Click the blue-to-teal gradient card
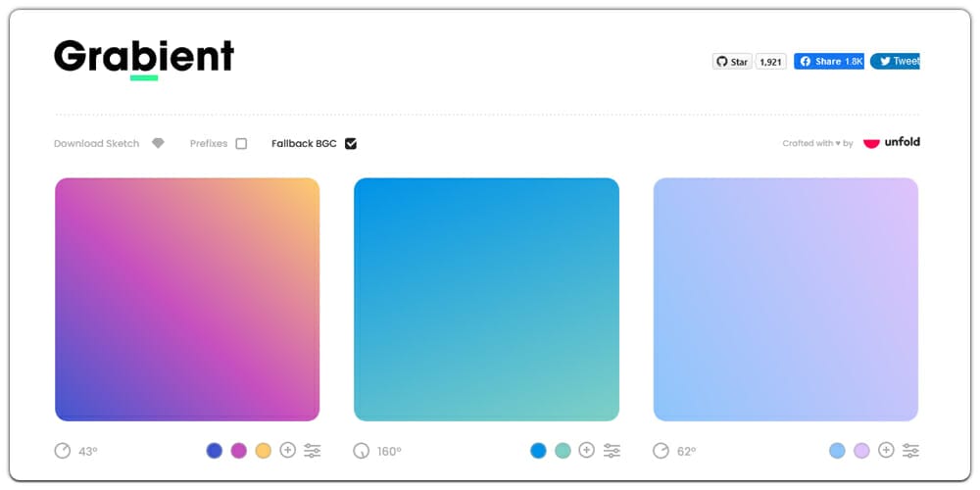 [x=486, y=299]
